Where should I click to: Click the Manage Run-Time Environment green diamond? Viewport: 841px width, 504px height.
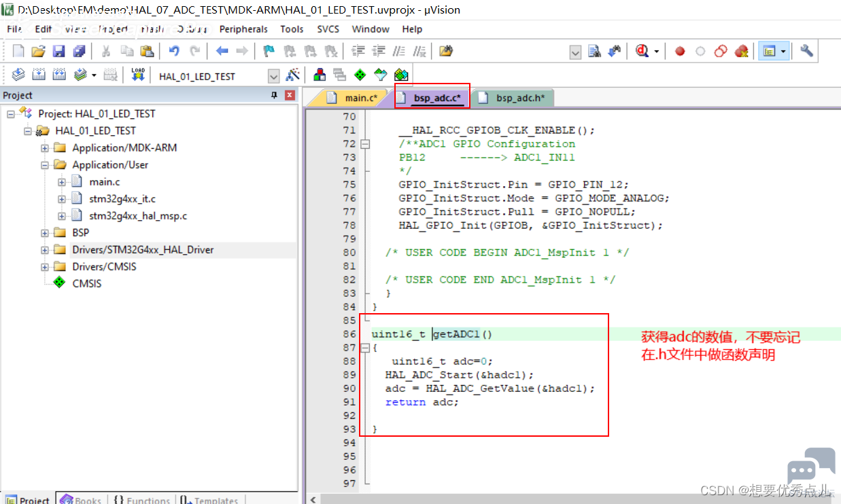pos(360,75)
